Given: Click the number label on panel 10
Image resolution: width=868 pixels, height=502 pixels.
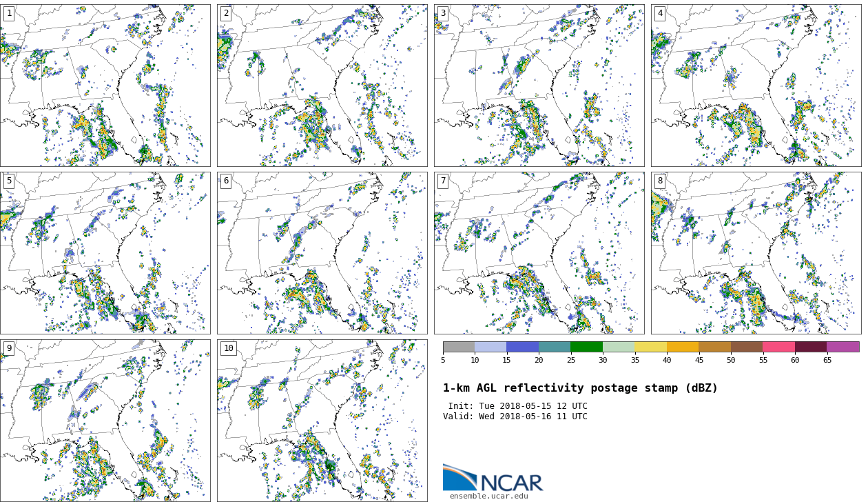Looking at the screenshot, I should click(228, 348).
